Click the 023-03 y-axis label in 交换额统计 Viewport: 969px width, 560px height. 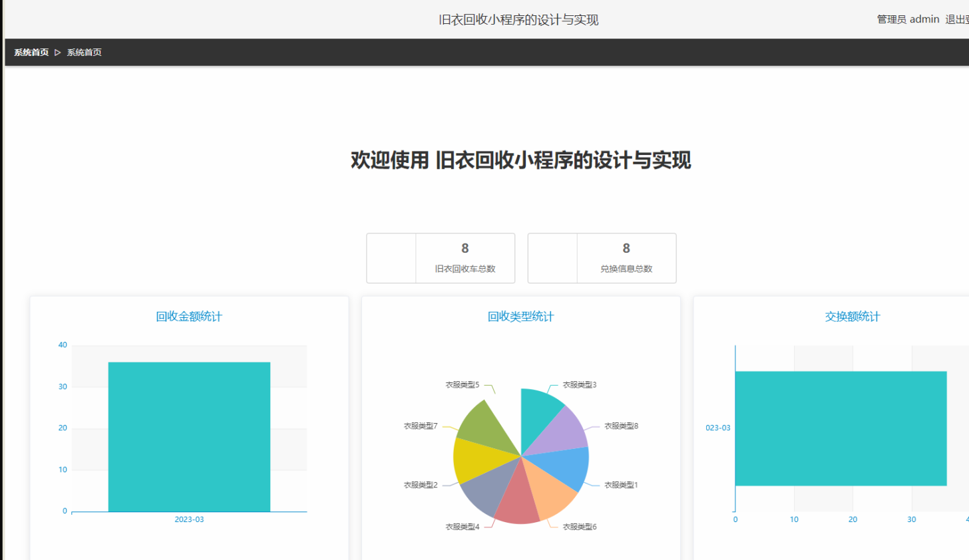[718, 428]
